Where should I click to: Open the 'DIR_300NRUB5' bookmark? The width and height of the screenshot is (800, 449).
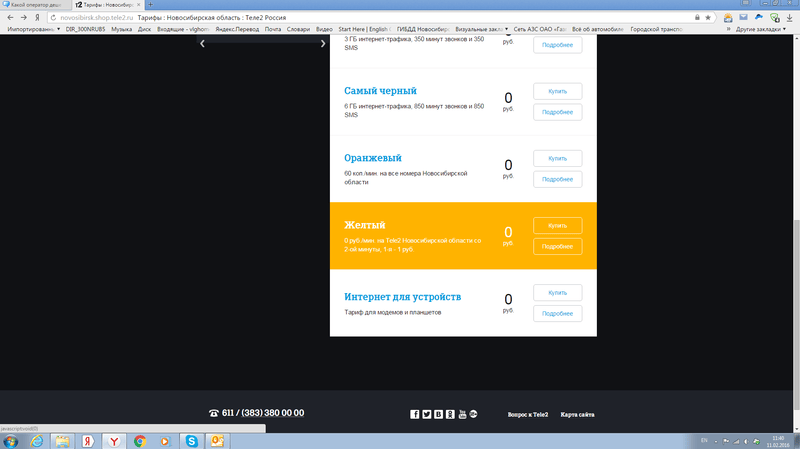point(85,29)
